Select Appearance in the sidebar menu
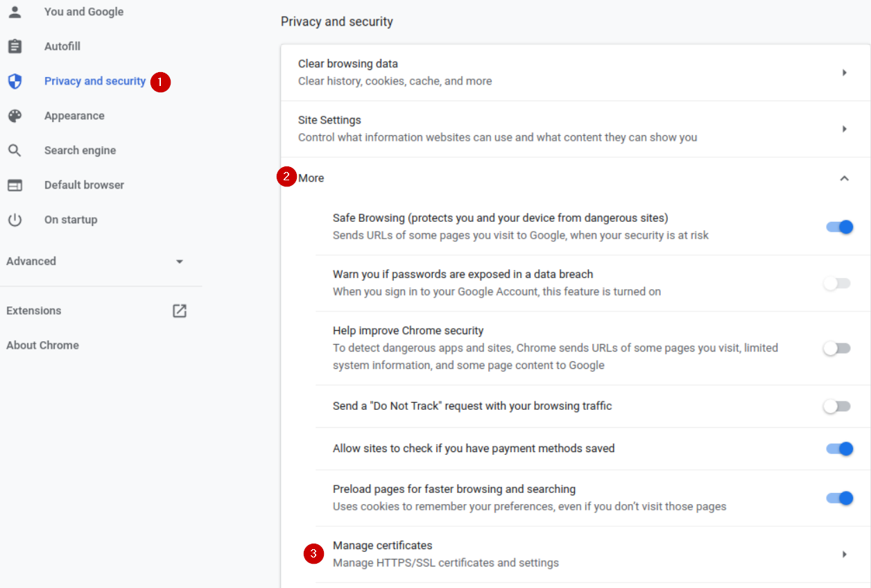This screenshot has width=871, height=588. (x=74, y=116)
